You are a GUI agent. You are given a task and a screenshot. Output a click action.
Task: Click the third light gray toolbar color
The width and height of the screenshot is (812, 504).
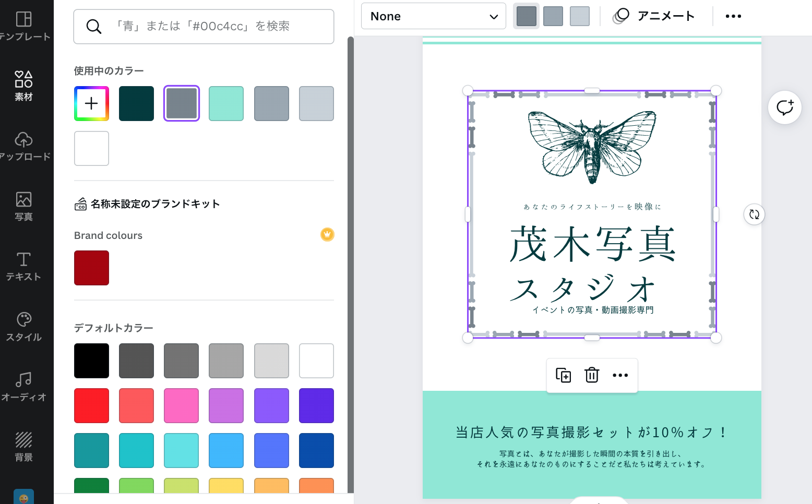580,16
